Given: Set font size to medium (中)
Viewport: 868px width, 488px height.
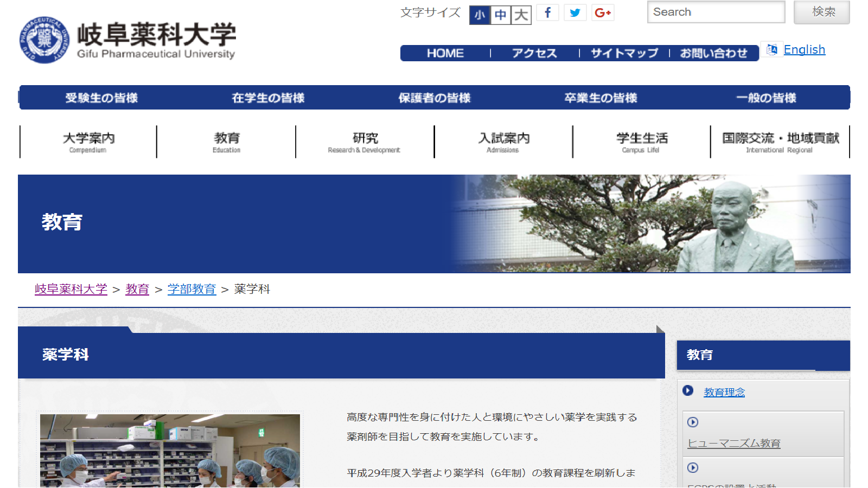Looking at the screenshot, I should [500, 15].
